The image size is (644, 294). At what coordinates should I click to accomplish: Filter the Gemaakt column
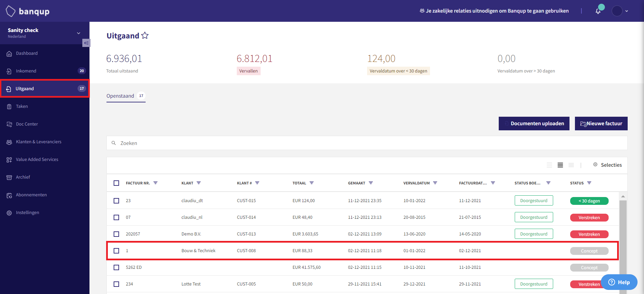click(x=371, y=183)
